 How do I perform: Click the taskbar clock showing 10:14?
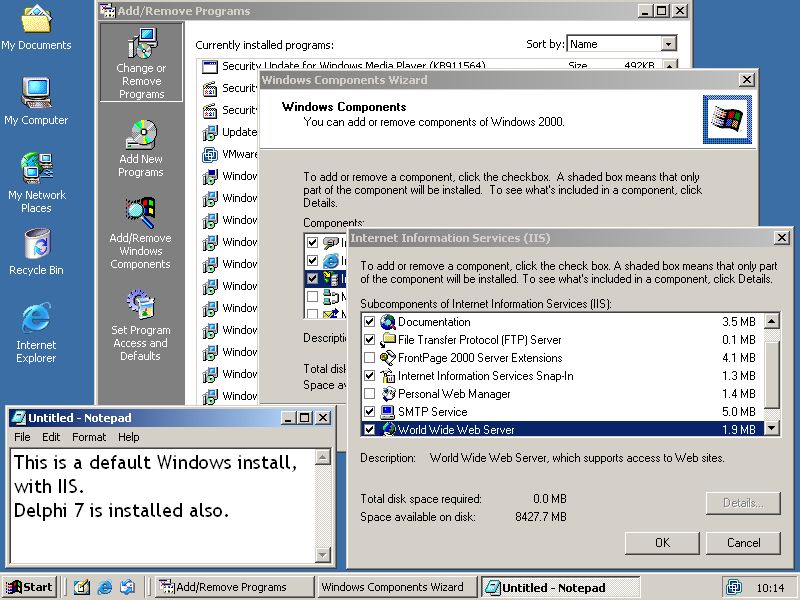click(x=770, y=588)
